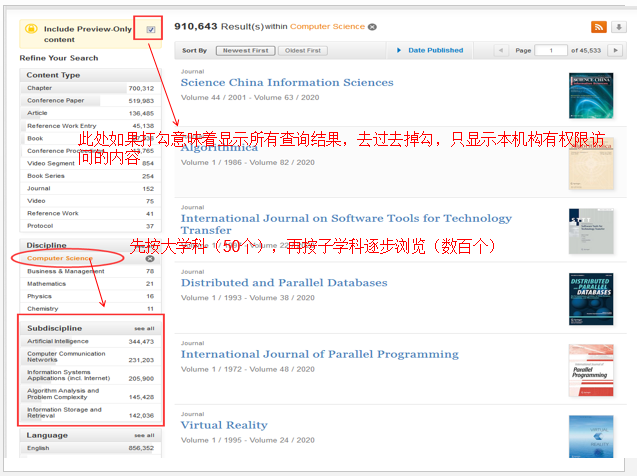Click the download results arrow icon
The width and height of the screenshot is (637, 476).
[x=619, y=27]
